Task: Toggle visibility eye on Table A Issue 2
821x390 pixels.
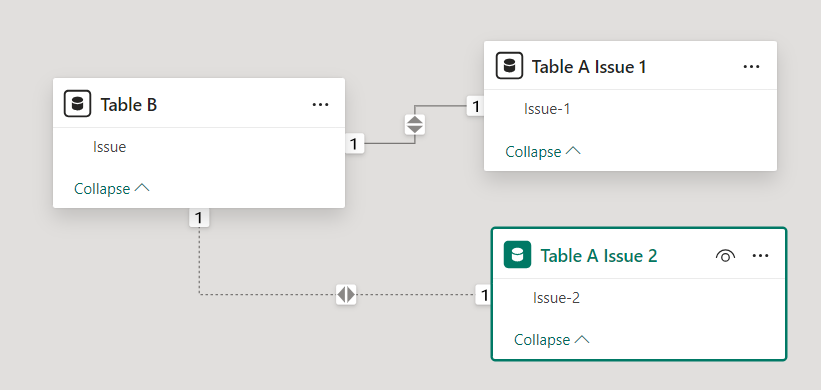Action: click(725, 255)
